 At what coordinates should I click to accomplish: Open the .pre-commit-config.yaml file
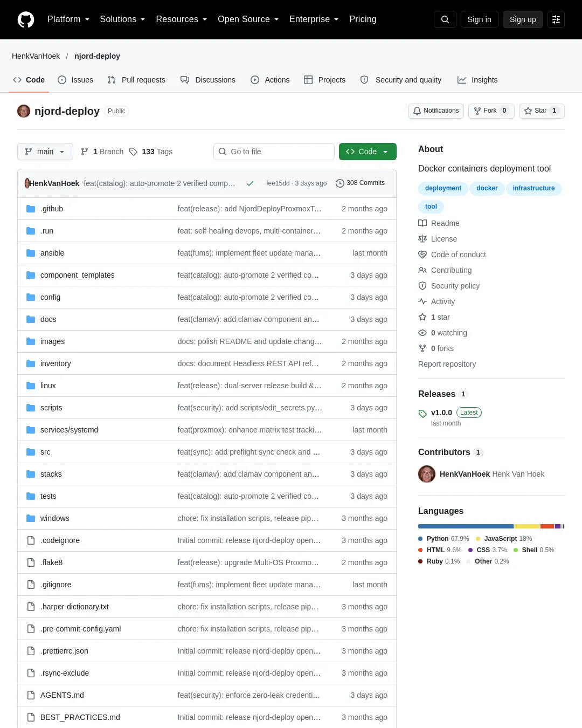click(x=80, y=629)
